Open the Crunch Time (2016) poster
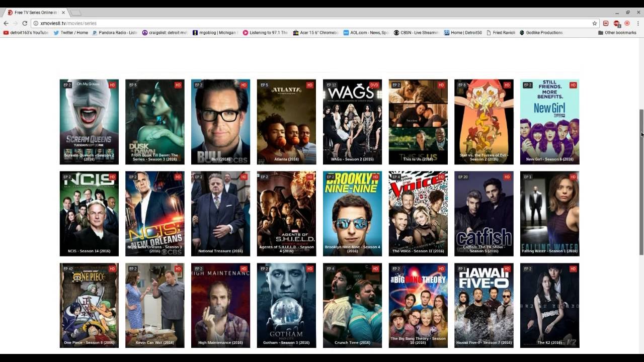Viewport: 644px width, 362px height. (x=352, y=306)
